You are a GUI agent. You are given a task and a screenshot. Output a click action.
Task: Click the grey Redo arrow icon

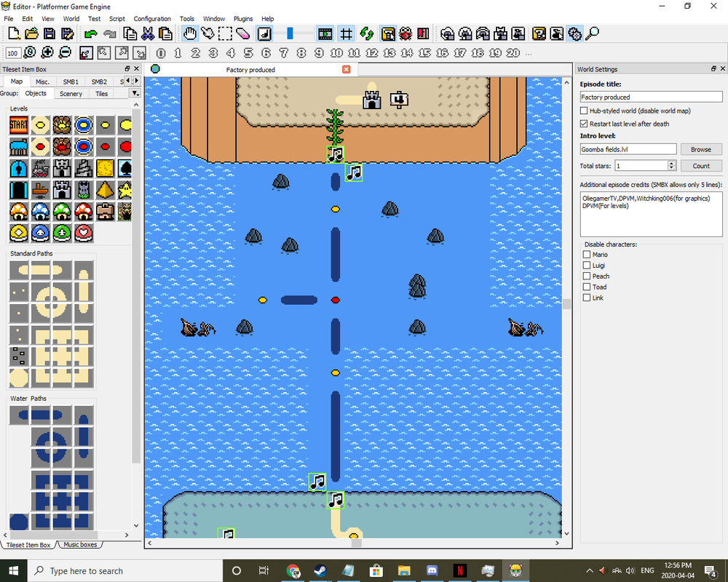pyautogui.click(x=110, y=34)
